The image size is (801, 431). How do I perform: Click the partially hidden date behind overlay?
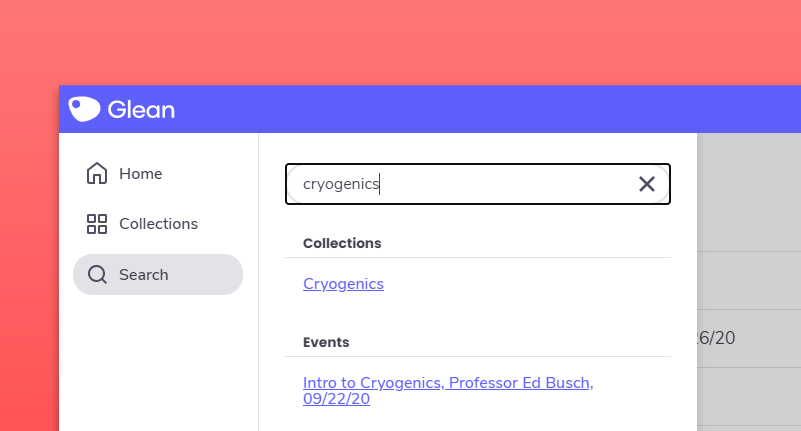pyautogui.click(x=718, y=338)
